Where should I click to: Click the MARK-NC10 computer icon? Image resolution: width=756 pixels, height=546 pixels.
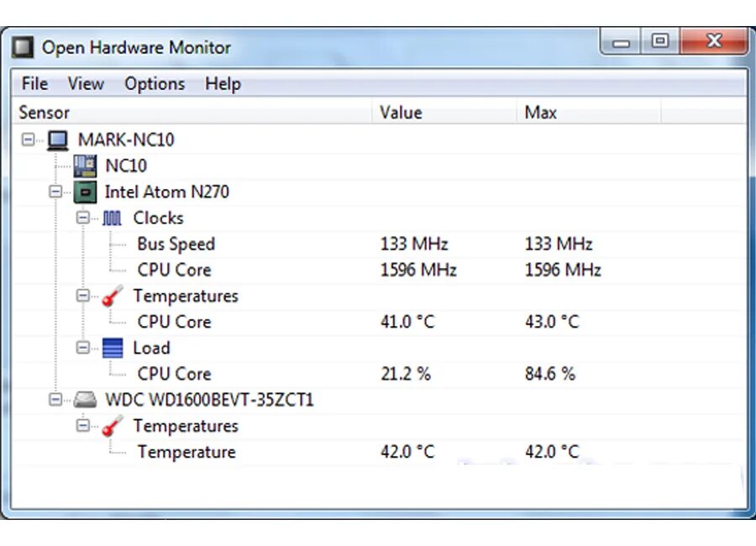(58, 140)
